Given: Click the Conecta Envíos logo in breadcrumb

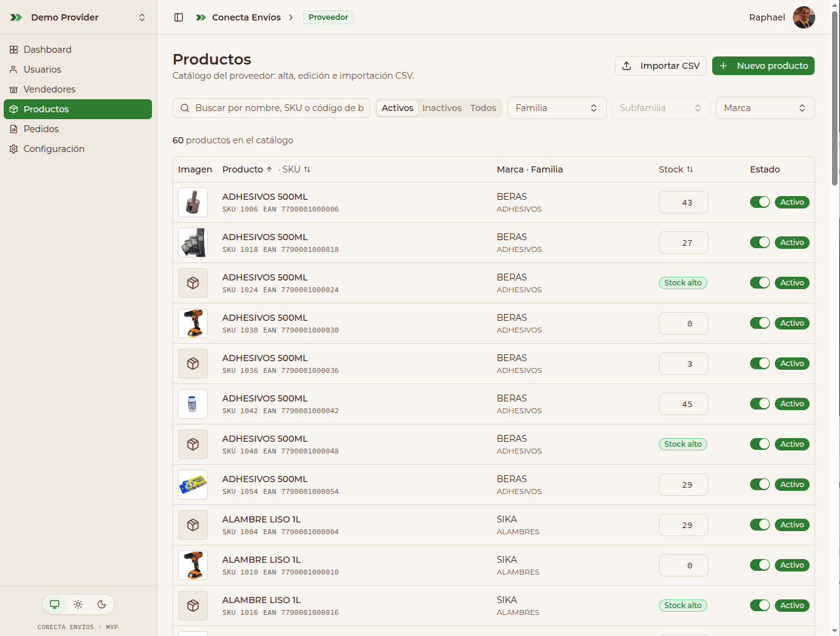Looking at the screenshot, I should (201, 17).
